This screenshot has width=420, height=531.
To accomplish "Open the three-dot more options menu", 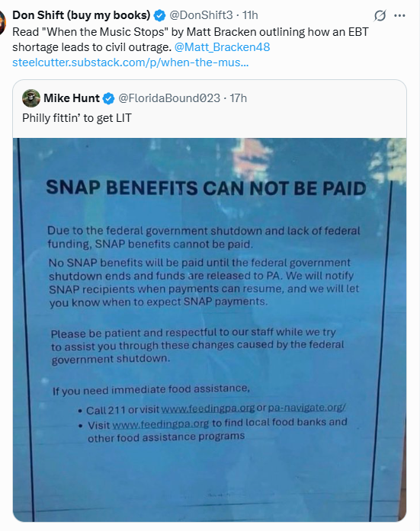I will coord(400,15).
